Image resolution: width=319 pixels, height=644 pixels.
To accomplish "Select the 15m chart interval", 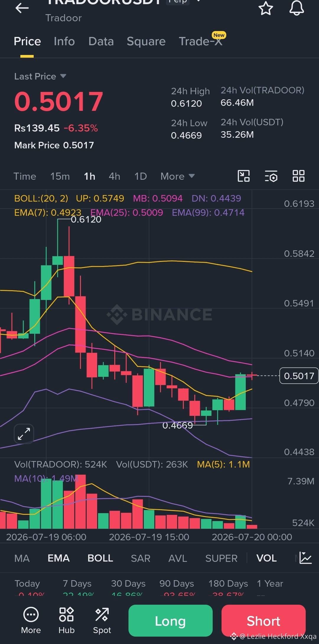I will pyautogui.click(x=60, y=176).
